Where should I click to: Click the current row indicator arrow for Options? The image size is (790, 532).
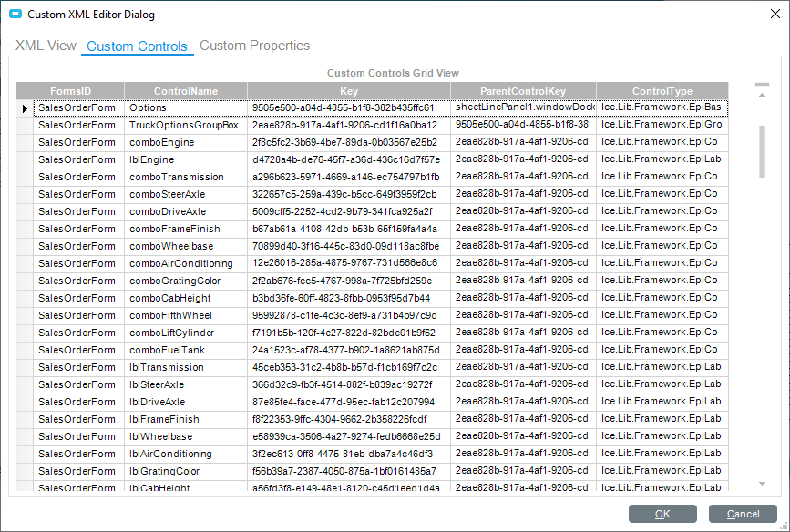pyautogui.click(x=25, y=107)
